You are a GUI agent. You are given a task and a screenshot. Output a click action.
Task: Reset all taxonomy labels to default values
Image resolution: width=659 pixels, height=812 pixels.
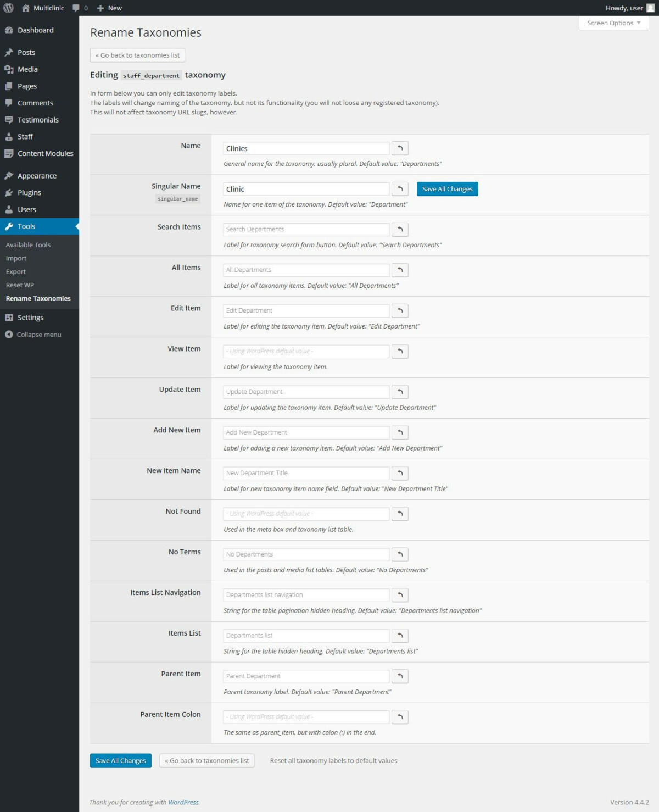[333, 760]
